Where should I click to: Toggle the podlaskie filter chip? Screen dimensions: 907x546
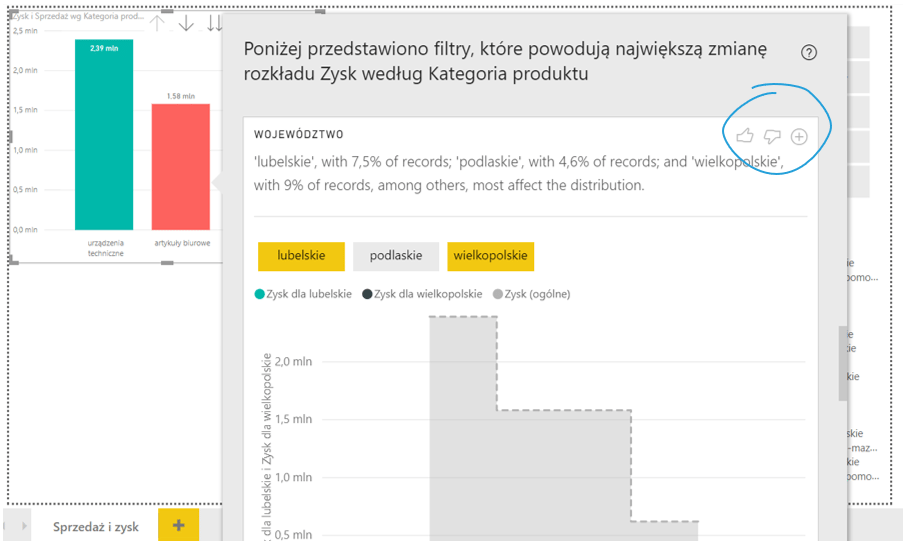(x=396, y=256)
